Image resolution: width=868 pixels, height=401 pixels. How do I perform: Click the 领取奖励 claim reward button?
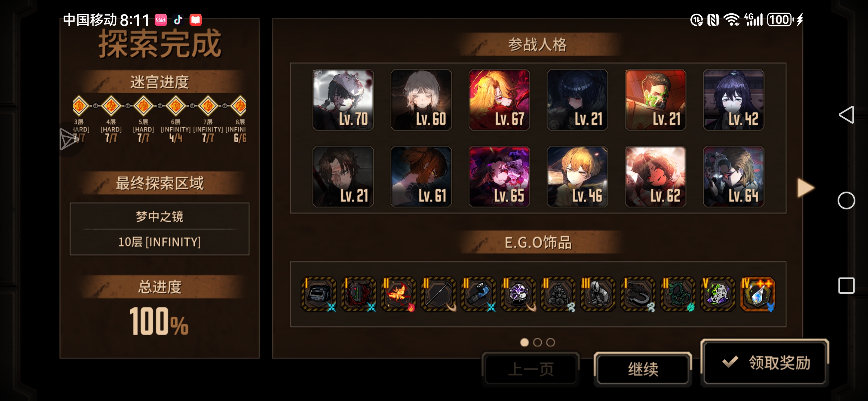[x=765, y=362]
